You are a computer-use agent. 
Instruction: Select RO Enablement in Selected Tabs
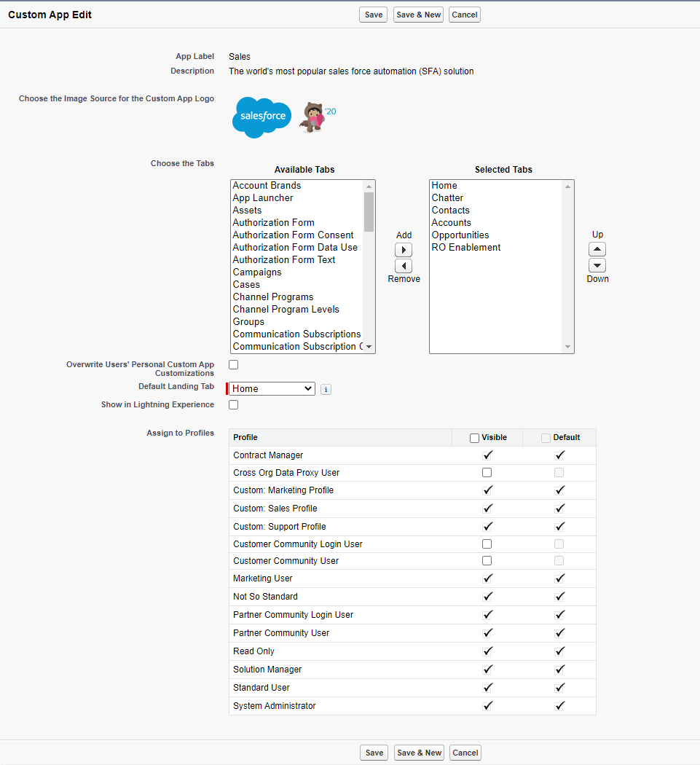[495, 248]
